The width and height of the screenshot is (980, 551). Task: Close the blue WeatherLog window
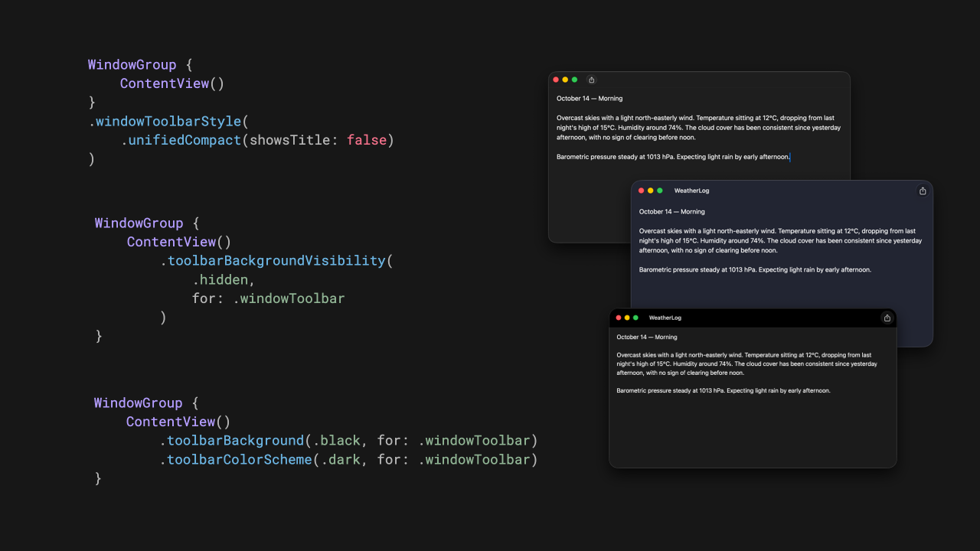tap(642, 191)
